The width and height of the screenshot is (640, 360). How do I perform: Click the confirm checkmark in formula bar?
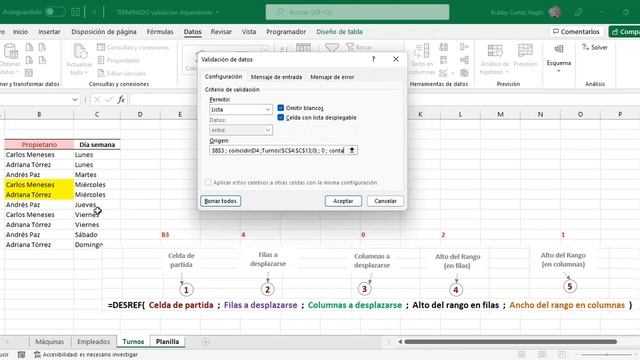click(x=109, y=99)
